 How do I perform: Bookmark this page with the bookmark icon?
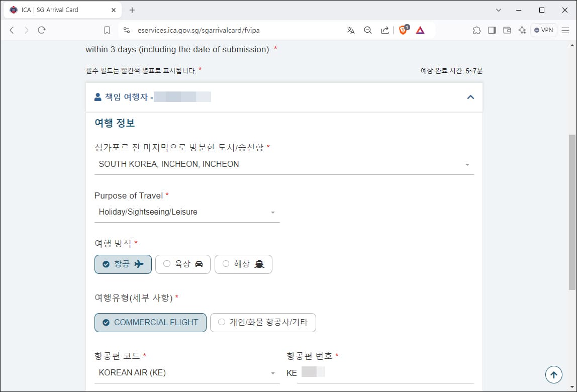[107, 30]
